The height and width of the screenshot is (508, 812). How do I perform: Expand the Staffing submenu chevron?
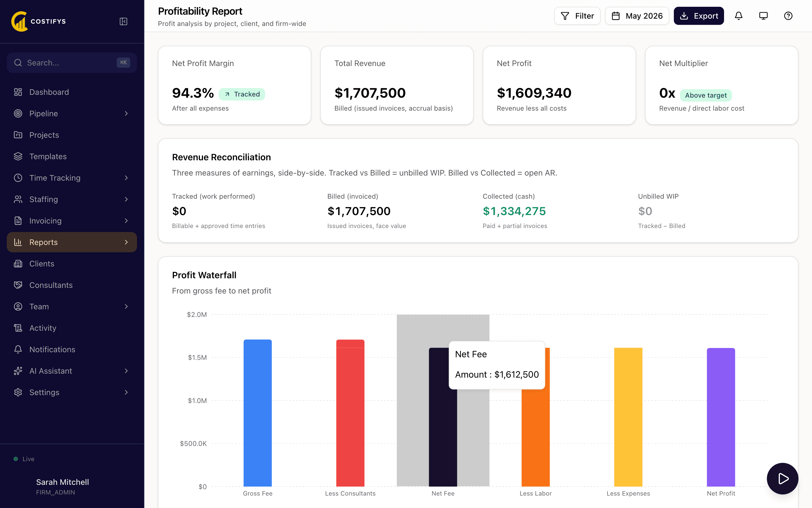click(126, 199)
